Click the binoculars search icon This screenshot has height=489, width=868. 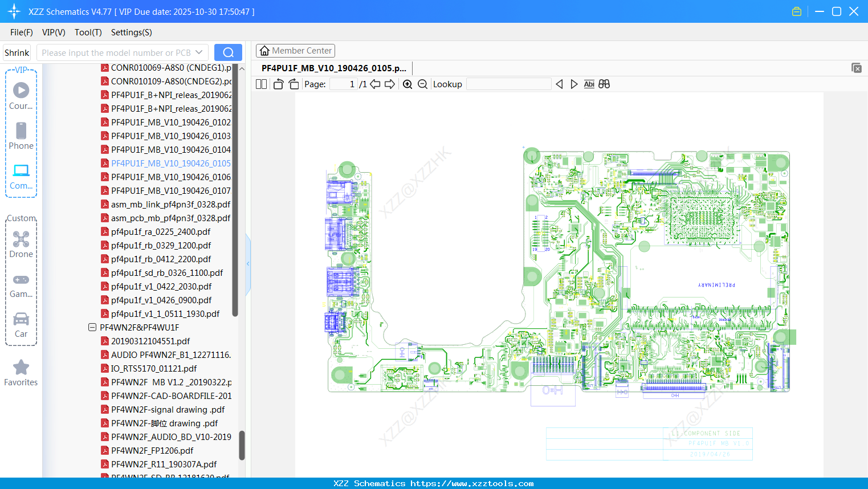[604, 84]
